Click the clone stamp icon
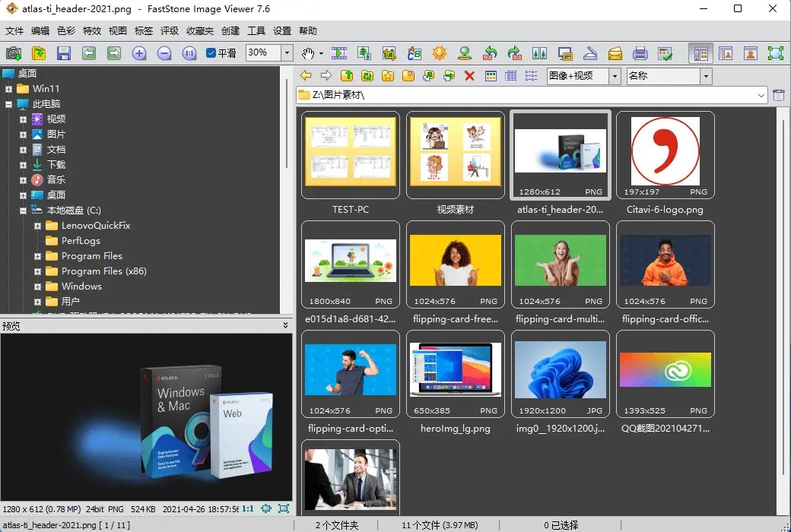Image resolution: width=791 pixels, height=532 pixels. click(x=465, y=53)
